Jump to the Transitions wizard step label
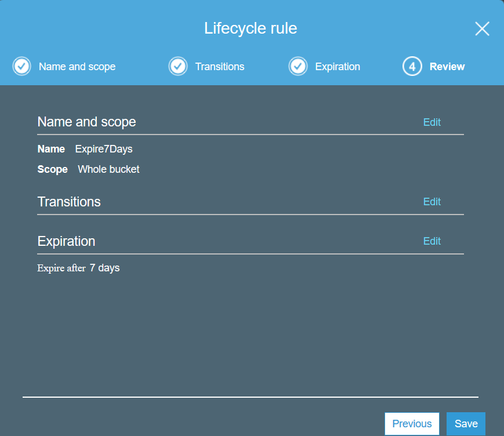The width and height of the screenshot is (504, 436). click(219, 67)
